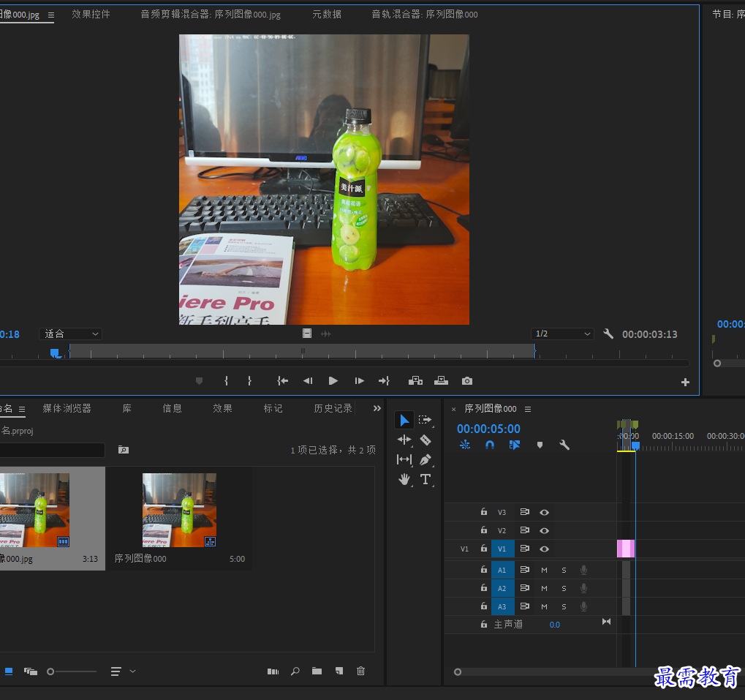Click the pink clip on V1 track
The image size is (745, 700).
(x=626, y=549)
